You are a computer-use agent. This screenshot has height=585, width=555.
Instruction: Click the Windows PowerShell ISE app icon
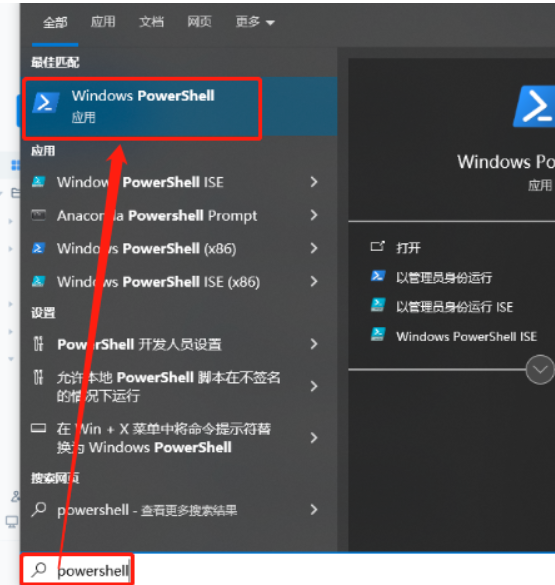click(39, 182)
